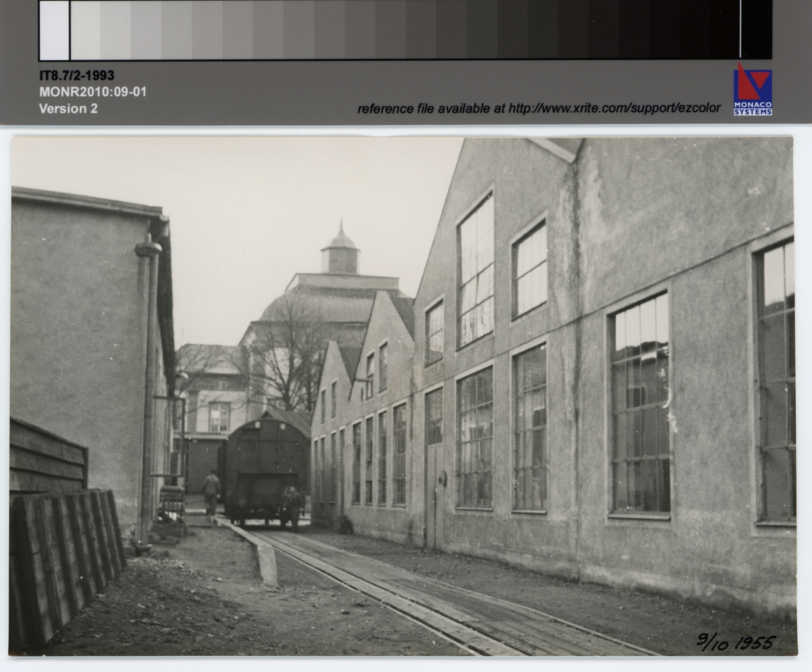Click the door on the right factory building
The width and height of the screenshot is (812, 672).
coord(434,495)
